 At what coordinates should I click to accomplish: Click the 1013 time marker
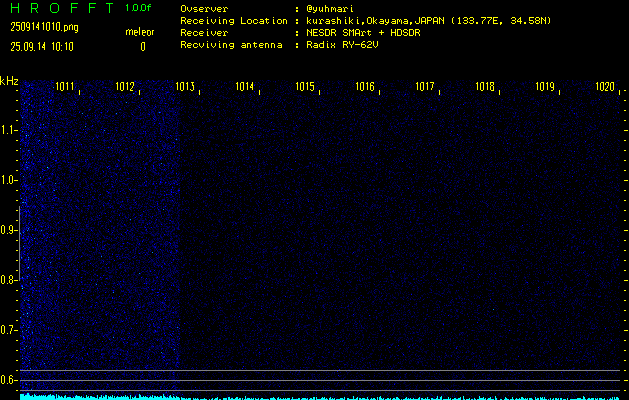coord(185,86)
